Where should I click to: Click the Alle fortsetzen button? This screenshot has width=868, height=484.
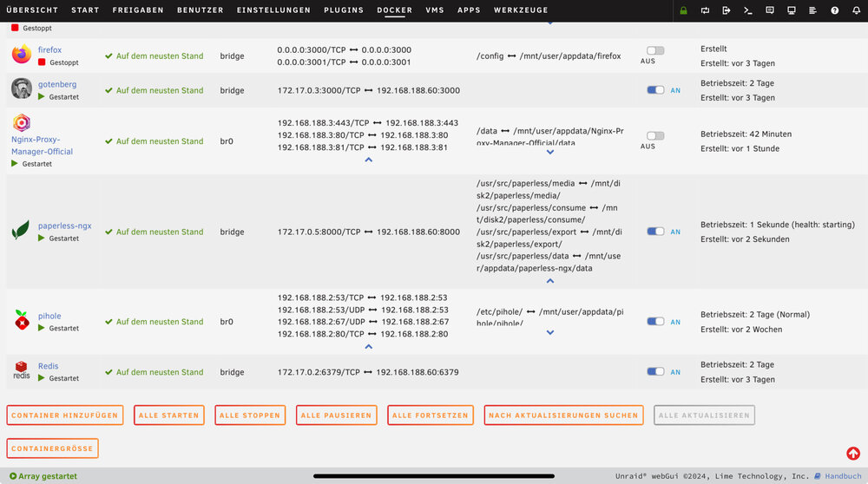coord(431,415)
